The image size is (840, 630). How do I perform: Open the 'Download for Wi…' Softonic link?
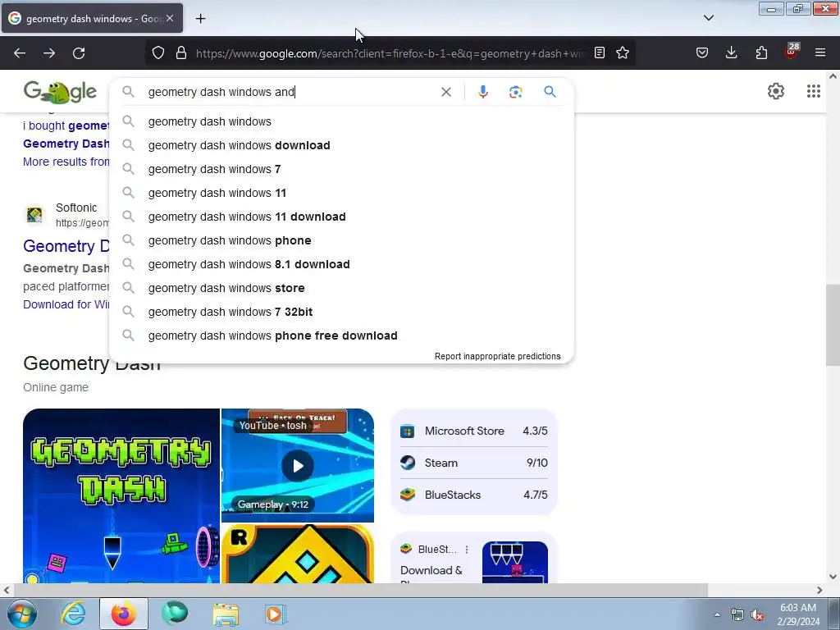point(66,304)
